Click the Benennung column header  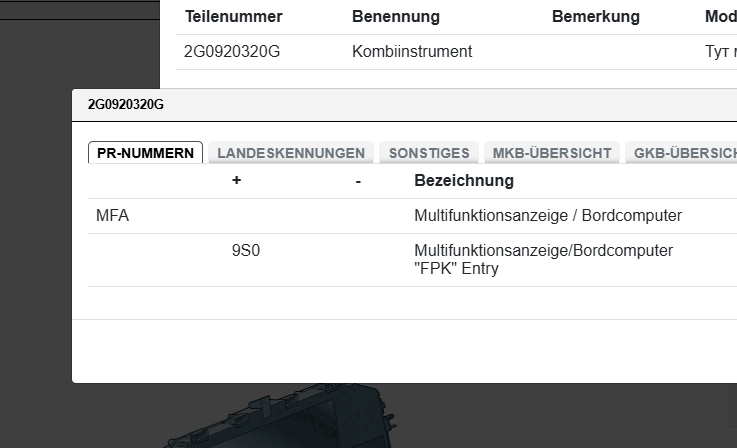[396, 17]
